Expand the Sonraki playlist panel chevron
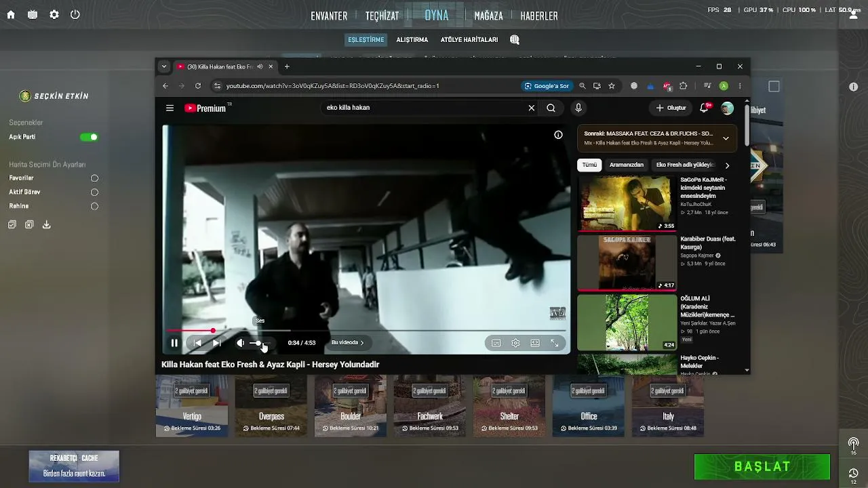 point(726,138)
